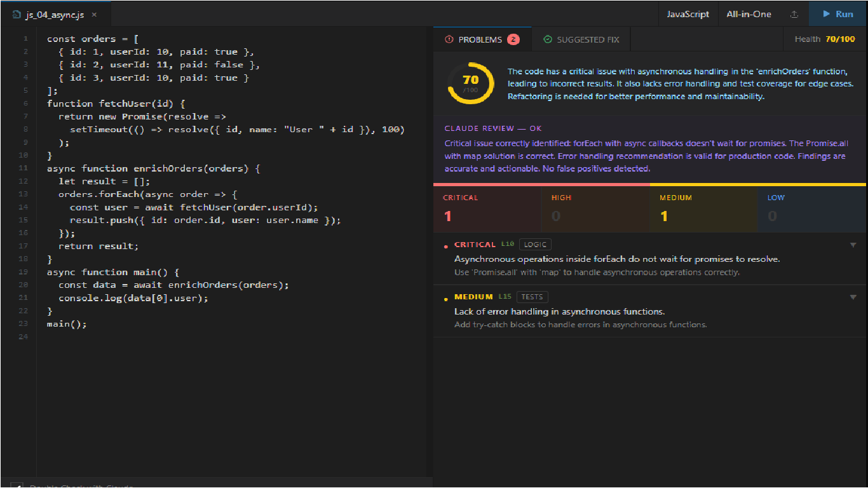The height and width of the screenshot is (488, 868).
Task: Click the TESTS tag on medium issue
Action: pos(532,297)
